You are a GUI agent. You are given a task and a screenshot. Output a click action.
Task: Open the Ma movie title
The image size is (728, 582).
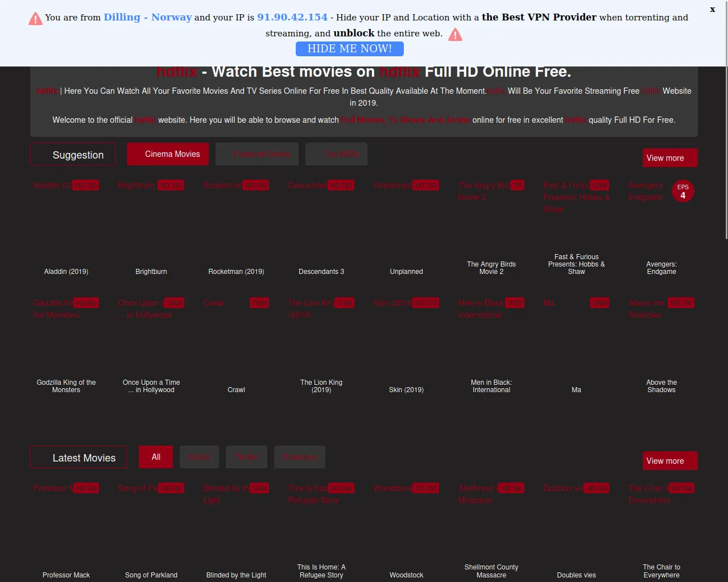(576, 390)
